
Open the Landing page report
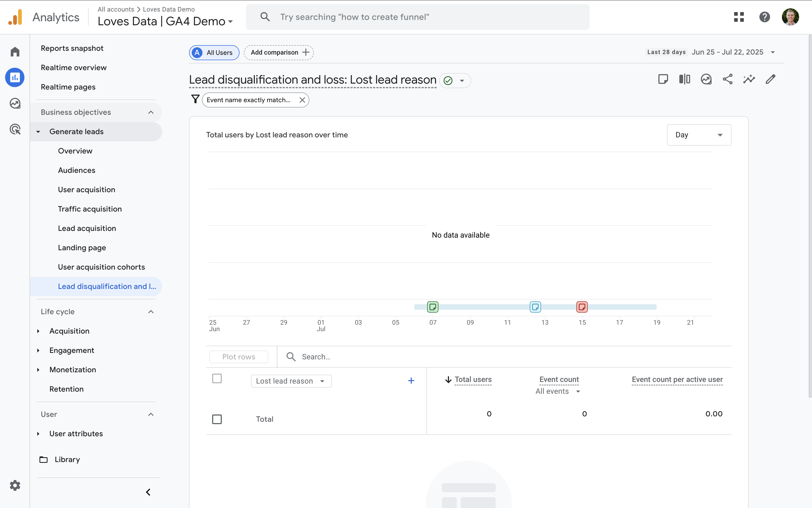click(x=82, y=248)
